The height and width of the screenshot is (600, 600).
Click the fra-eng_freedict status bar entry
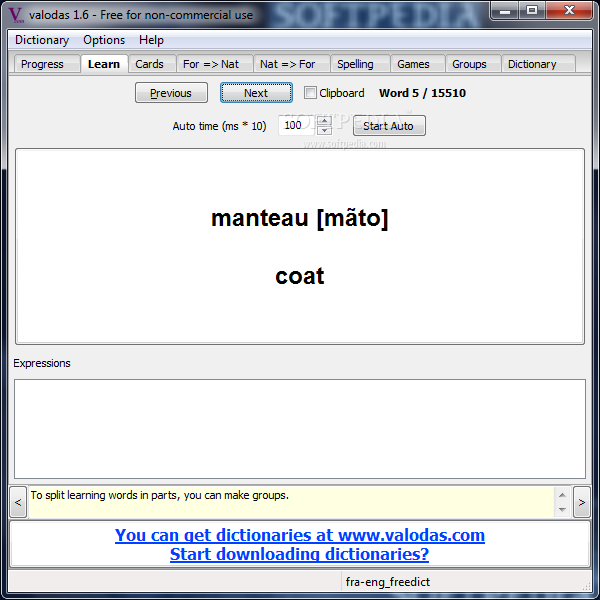click(388, 582)
